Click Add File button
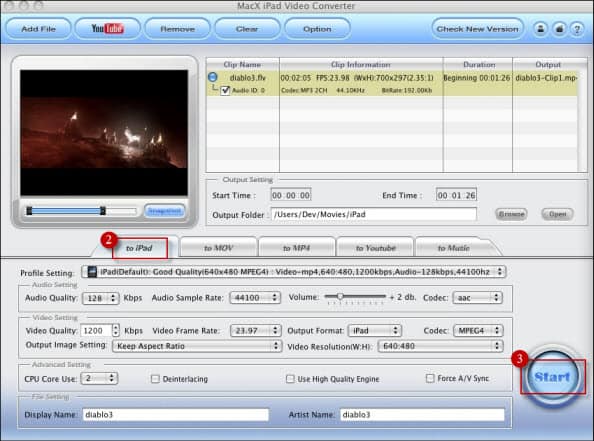 click(x=39, y=29)
